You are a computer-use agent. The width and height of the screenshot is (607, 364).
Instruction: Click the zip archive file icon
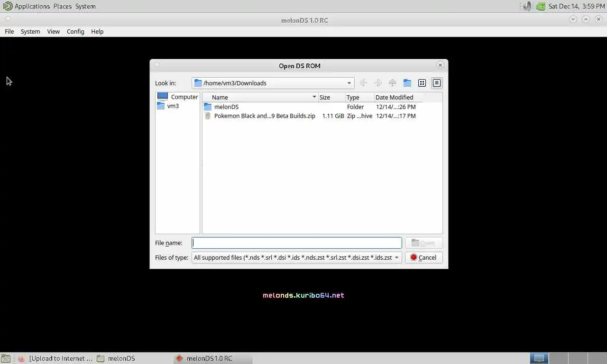pos(208,116)
